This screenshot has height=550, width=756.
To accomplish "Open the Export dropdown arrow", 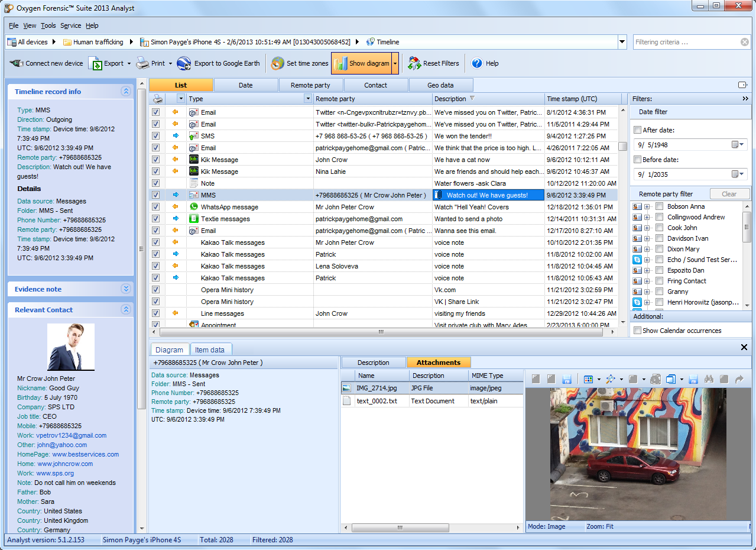I will 129,63.
